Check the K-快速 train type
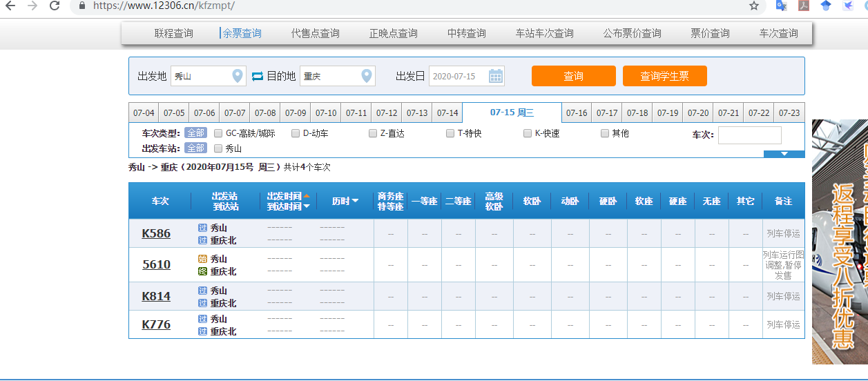Viewport: 868px width, 381px height. [528, 133]
